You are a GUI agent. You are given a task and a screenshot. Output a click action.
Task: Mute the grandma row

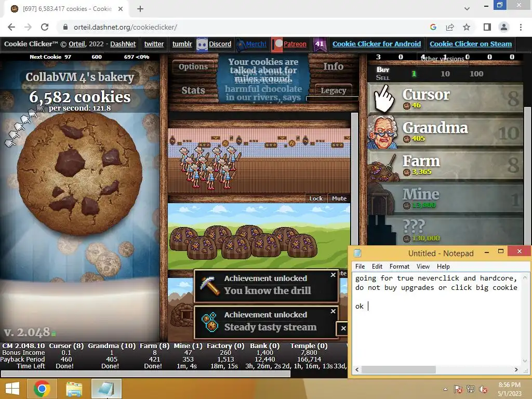(x=339, y=198)
